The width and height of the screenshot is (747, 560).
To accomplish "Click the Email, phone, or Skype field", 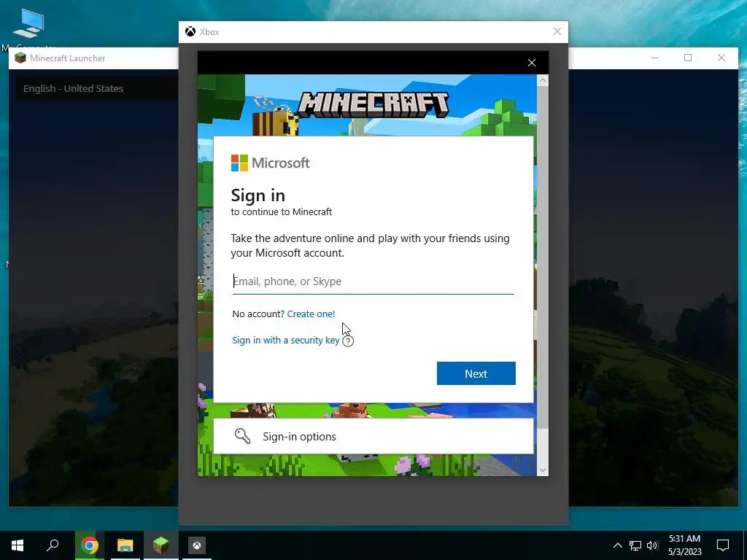I will (x=373, y=281).
